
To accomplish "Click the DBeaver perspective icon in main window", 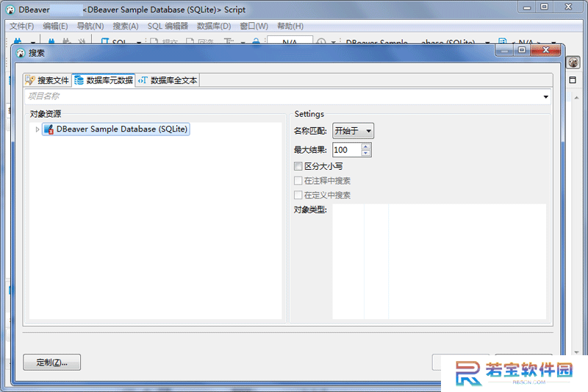I will [573, 63].
